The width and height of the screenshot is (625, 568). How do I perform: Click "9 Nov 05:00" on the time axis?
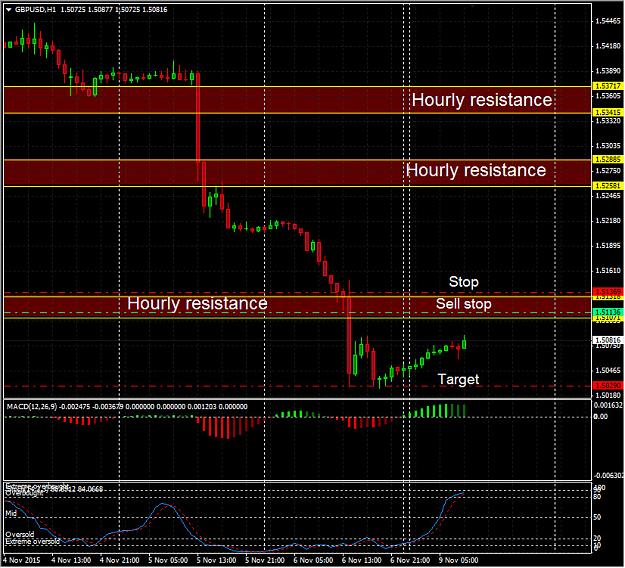tap(458, 560)
